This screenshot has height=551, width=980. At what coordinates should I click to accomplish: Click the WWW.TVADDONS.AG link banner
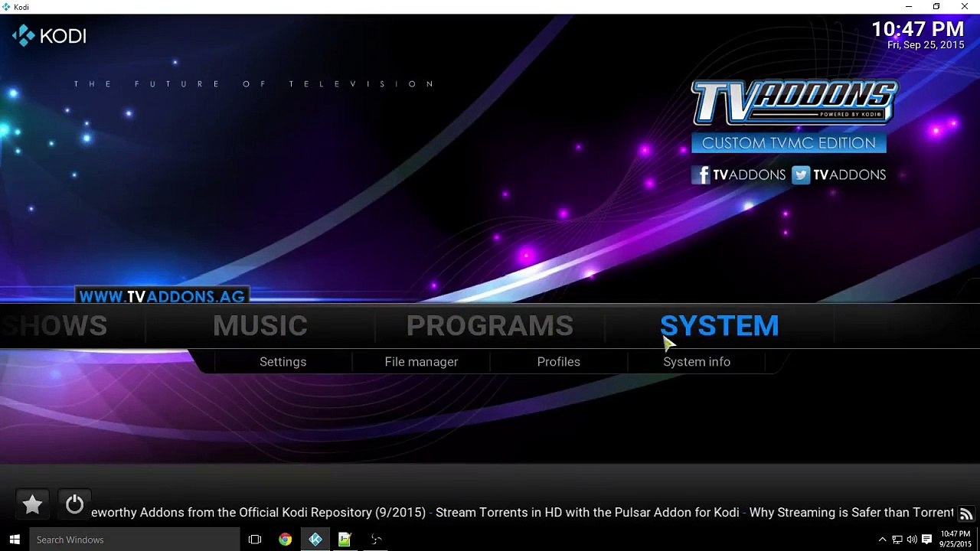162,296
